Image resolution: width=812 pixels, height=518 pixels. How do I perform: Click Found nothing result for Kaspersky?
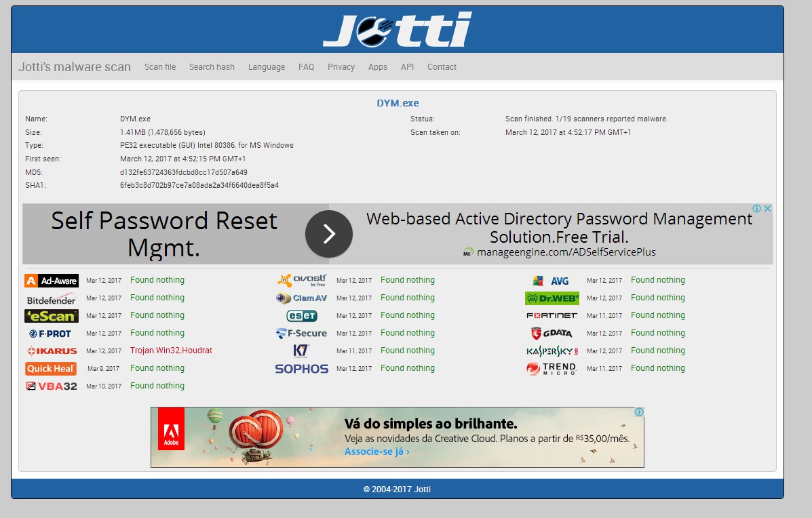pyautogui.click(x=658, y=351)
